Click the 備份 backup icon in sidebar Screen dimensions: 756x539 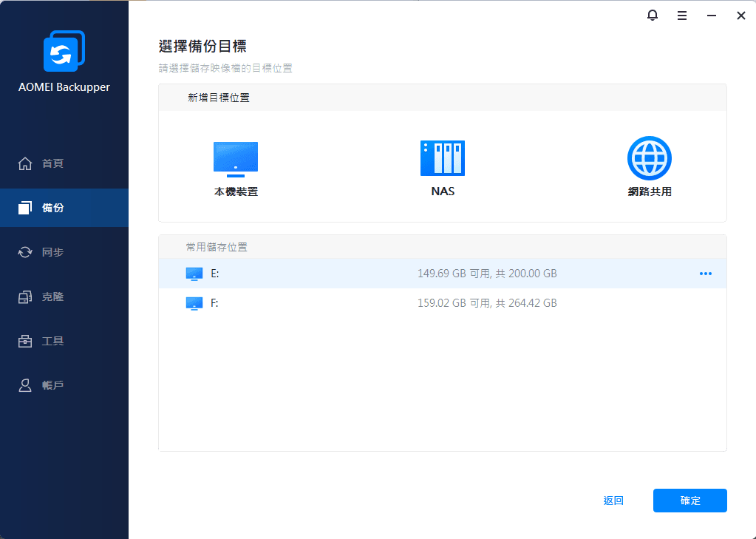(25, 208)
